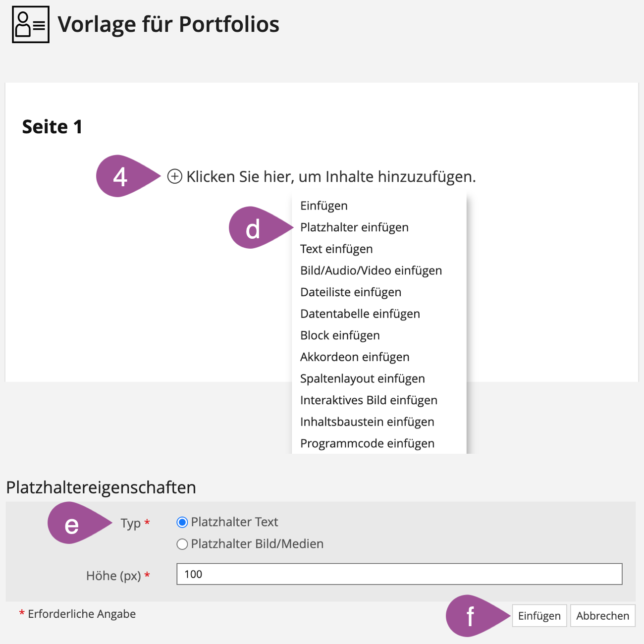Click the plus circle add-content icon

pos(174,176)
